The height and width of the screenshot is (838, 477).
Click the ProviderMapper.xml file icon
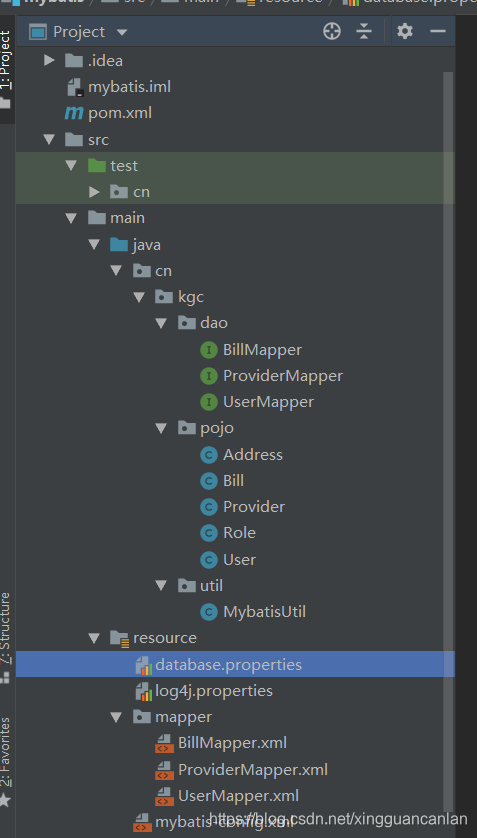pyautogui.click(x=164, y=770)
